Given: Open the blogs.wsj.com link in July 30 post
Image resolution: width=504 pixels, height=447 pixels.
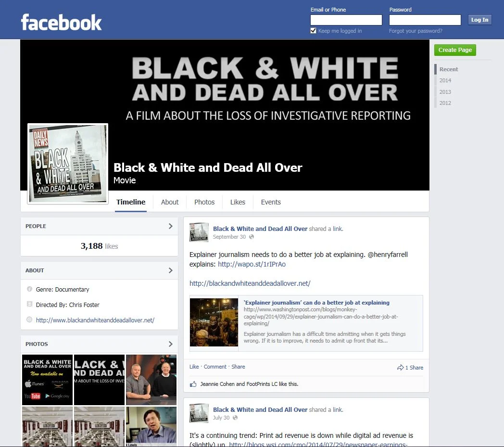Looking at the screenshot, I should point(318,444).
